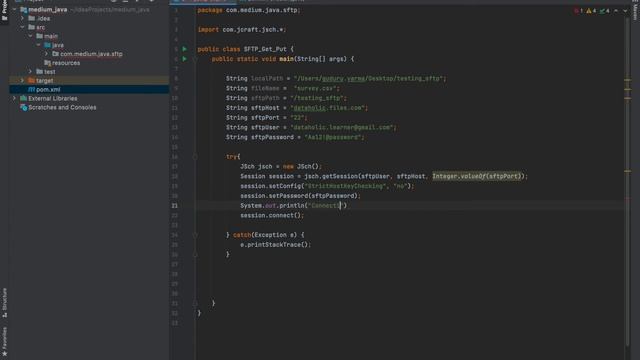The height and width of the screenshot is (360, 640).
Task: Collapse the src folder
Action: (23, 27)
